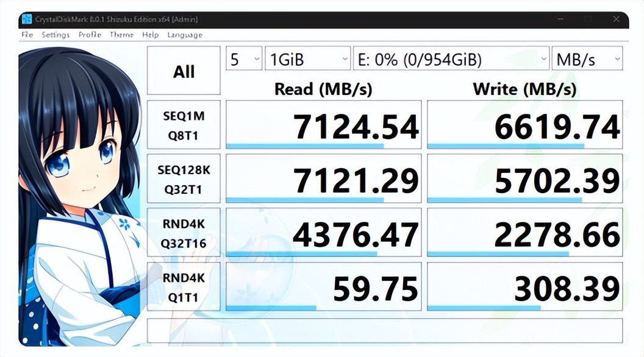Open the Language menu
This screenshot has height=357, width=644.
(185, 35)
